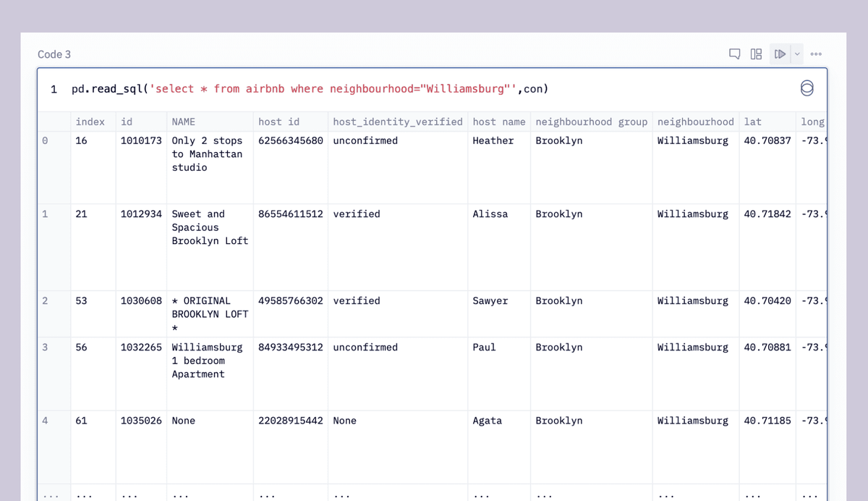Click id value 1010173

tap(141, 140)
